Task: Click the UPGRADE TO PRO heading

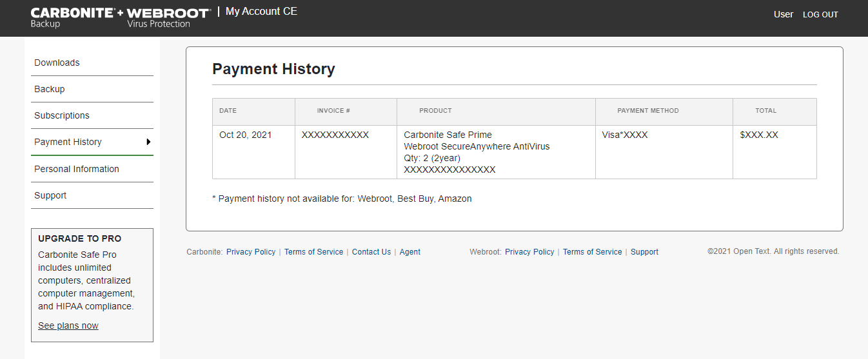Action: [x=80, y=238]
